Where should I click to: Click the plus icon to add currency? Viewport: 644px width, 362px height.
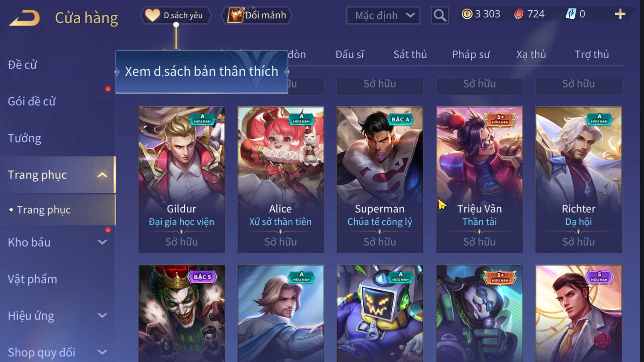[620, 14]
